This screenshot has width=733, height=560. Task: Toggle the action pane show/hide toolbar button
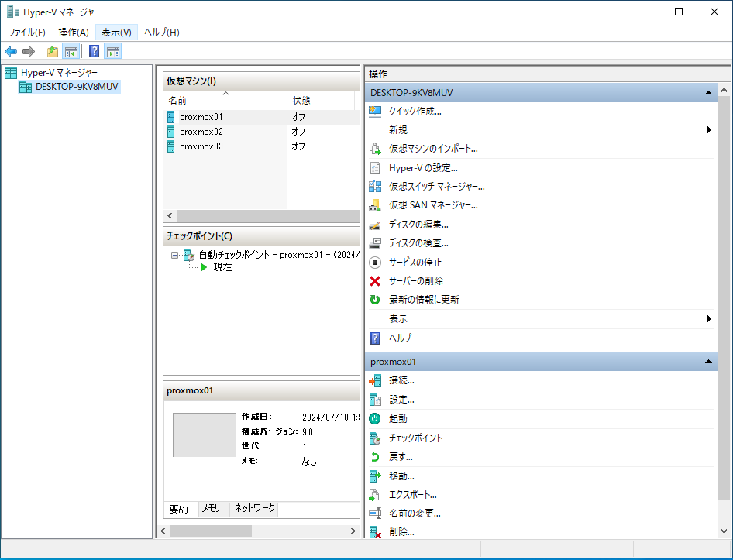coord(113,52)
